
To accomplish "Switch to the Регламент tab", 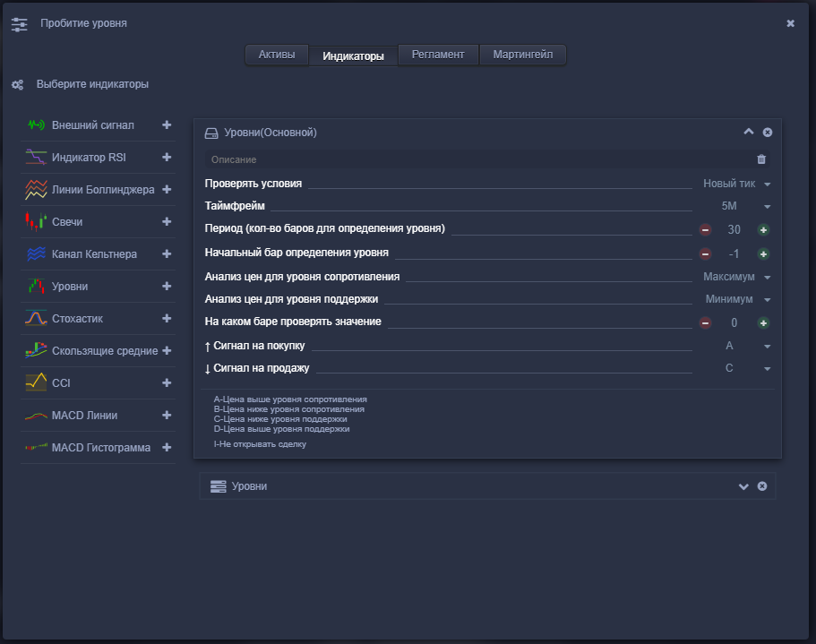I will pos(438,55).
